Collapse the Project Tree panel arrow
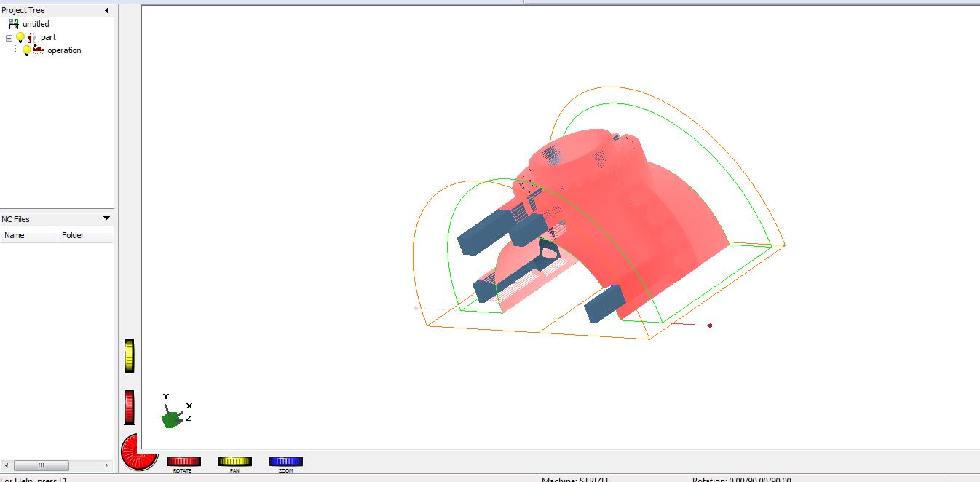This screenshot has width=980, height=482. (x=107, y=10)
